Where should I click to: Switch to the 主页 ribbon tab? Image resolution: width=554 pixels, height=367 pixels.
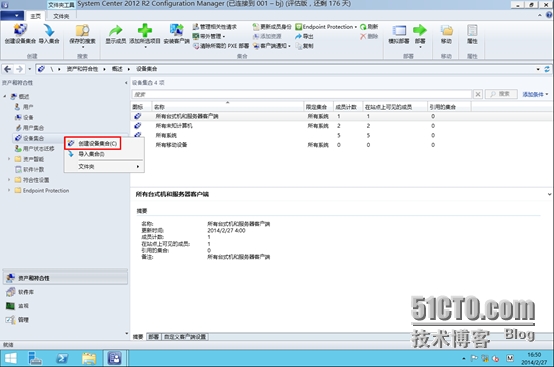tap(35, 16)
